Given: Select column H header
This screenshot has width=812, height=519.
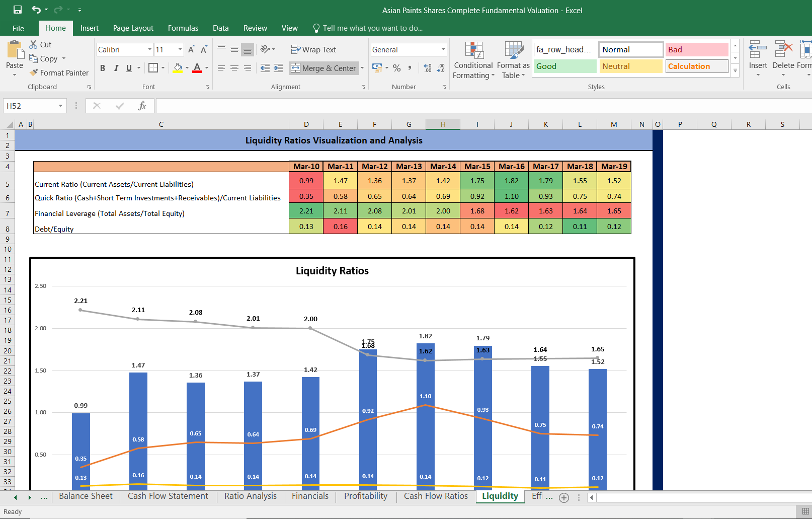Looking at the screenshot, I should [x=443, y=124].
